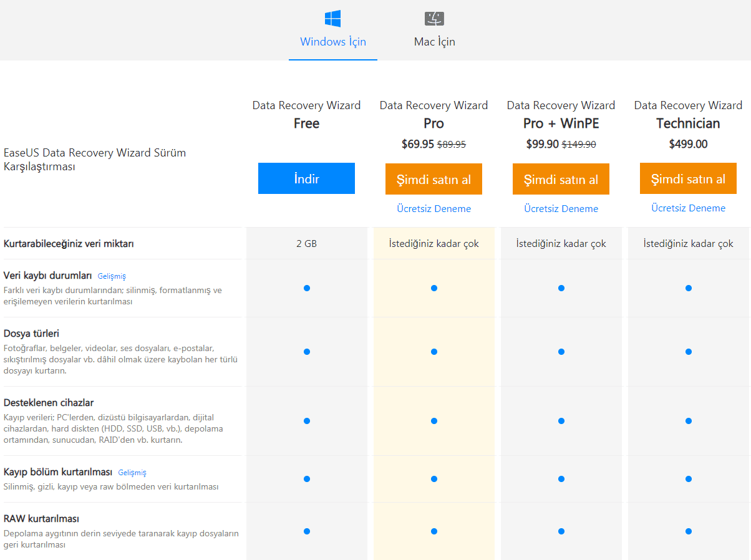
Task: Click Pro + WinPE dot for RAW kurtarılması
Action: click(561, 531)
